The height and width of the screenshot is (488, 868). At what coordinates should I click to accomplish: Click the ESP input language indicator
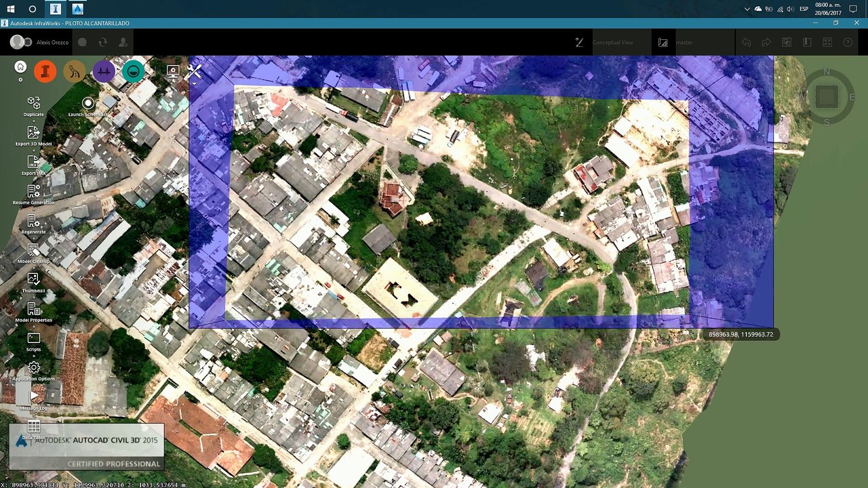coord(804,9)
